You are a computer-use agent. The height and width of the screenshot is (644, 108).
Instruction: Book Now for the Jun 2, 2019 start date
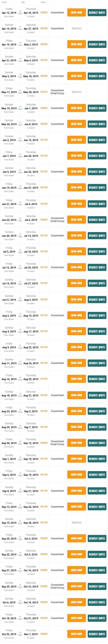[x=76, y=140]
